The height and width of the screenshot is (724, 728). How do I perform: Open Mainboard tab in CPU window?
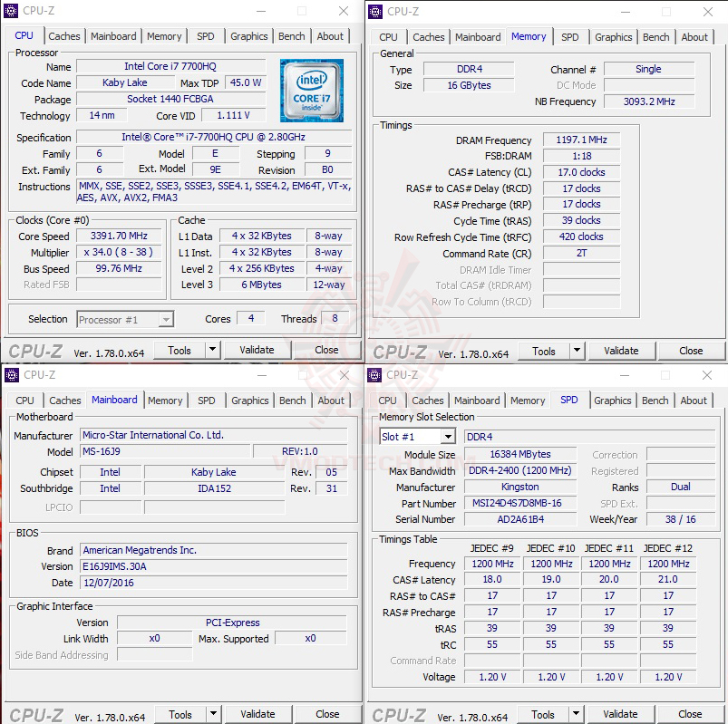[113, 36]
